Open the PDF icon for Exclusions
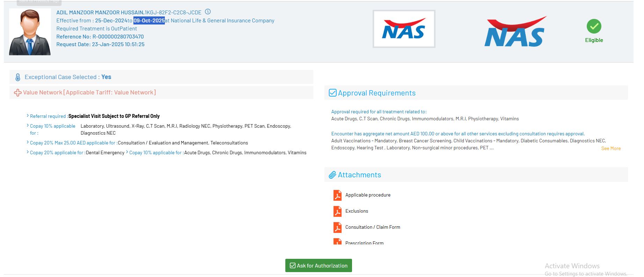This screenshot has height=277, width=644. click(337, 211)
